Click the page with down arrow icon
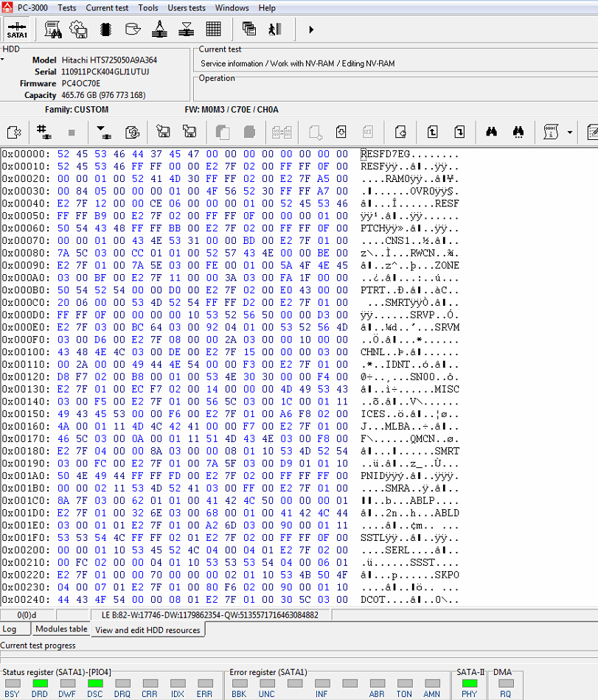This screenshot has height=700, width=598. pos(341,132)
